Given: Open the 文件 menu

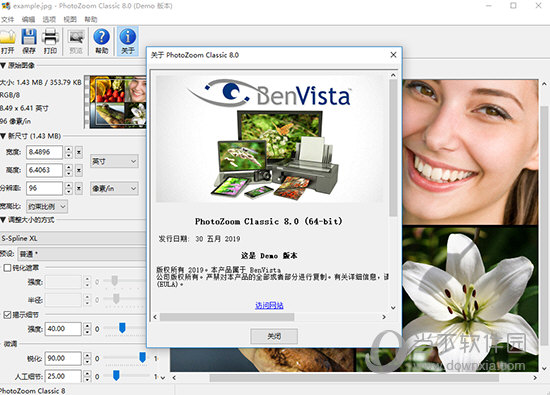Looking at the screenshot, I should [x=7, y=19].
